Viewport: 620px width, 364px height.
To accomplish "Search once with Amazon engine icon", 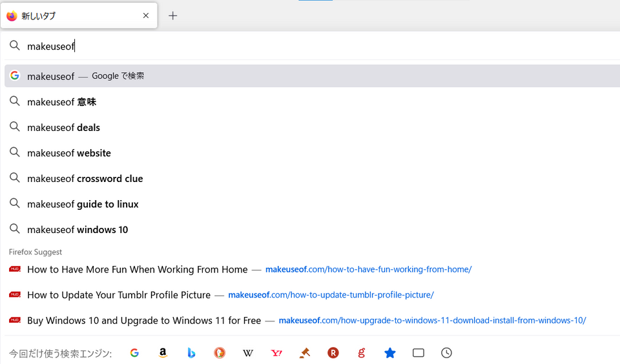I will (x=163, y=353).
